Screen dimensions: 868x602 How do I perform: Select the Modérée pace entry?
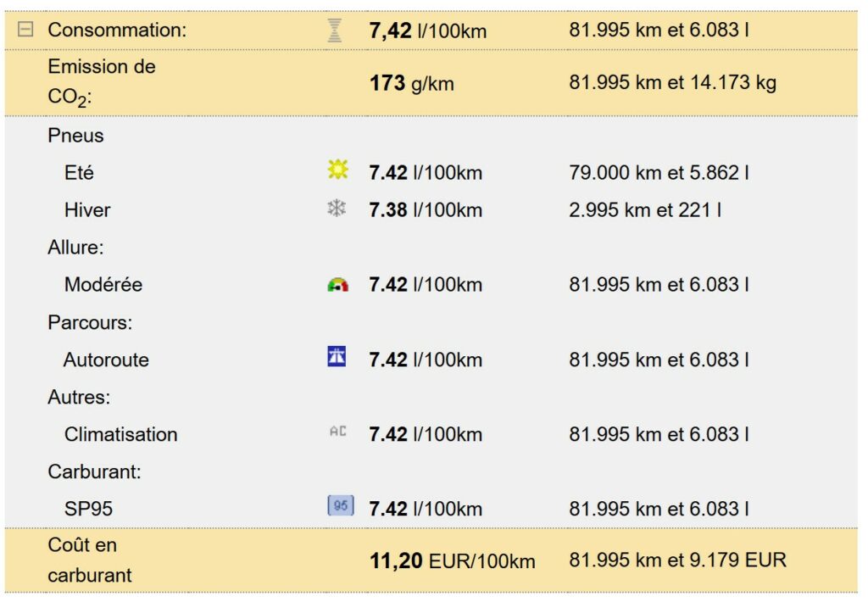[x=103, y=285]
